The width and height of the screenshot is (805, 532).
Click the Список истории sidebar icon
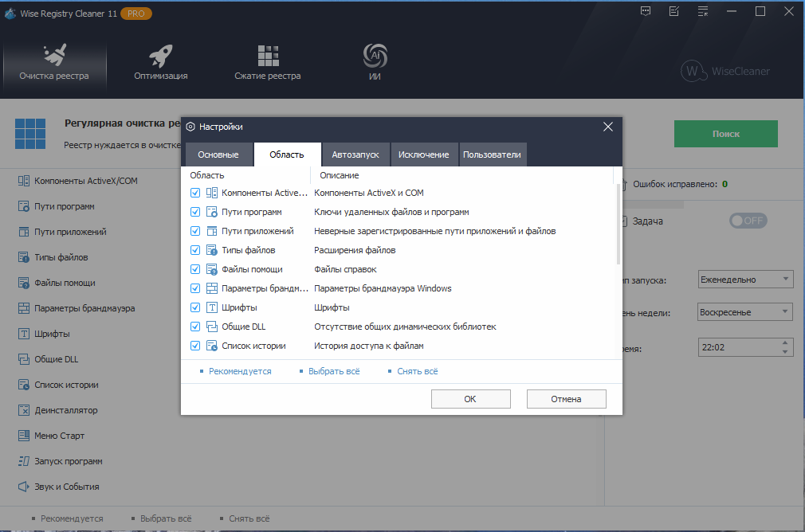24,385
